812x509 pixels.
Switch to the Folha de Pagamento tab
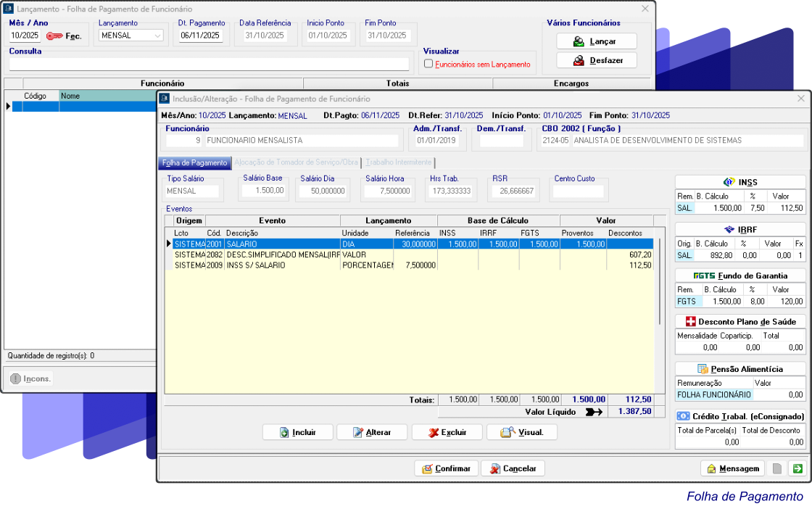click(194, 162)
